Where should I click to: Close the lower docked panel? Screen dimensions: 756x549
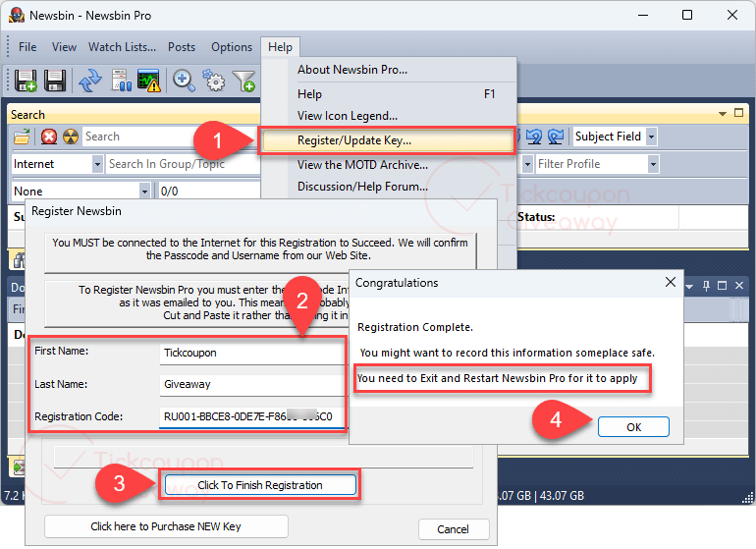[739, 286]
